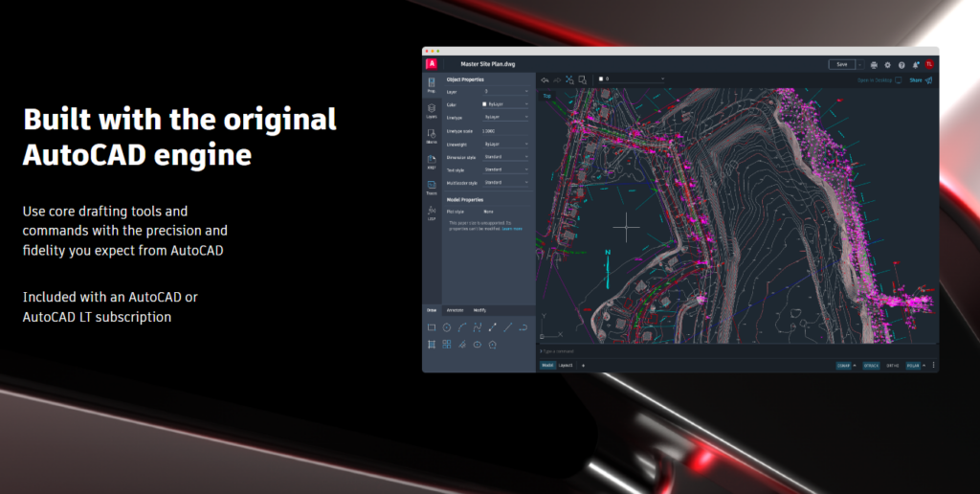Click the Linetype scale value field

click(505, 131)
